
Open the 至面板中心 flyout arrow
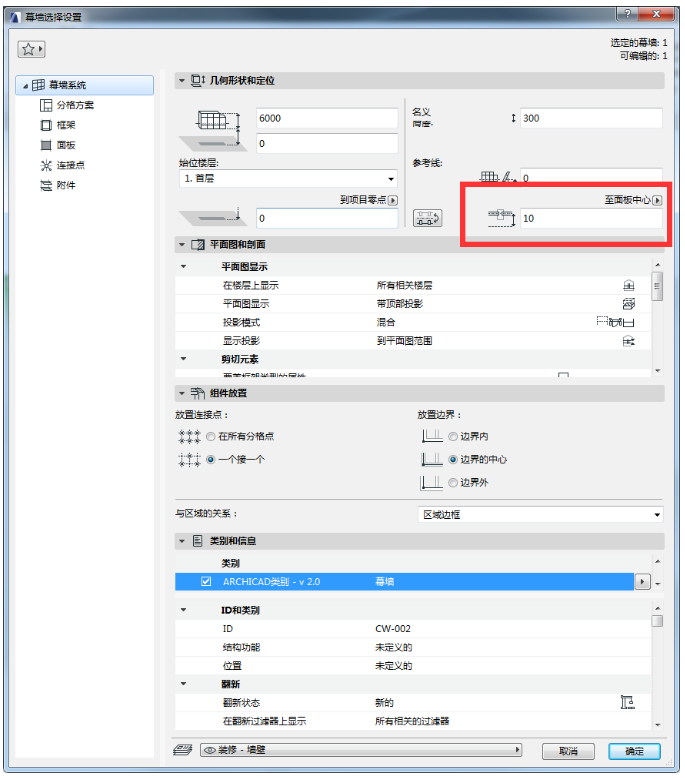pyautogui.click(x=657, y=200)
